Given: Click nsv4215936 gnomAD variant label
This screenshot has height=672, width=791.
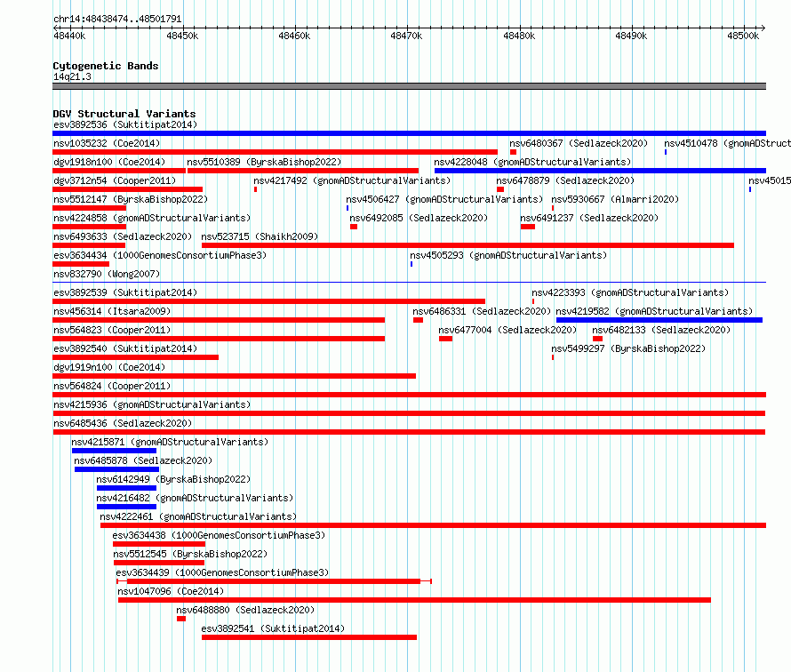Looking at the screenshot, I should tap(151, 404).
